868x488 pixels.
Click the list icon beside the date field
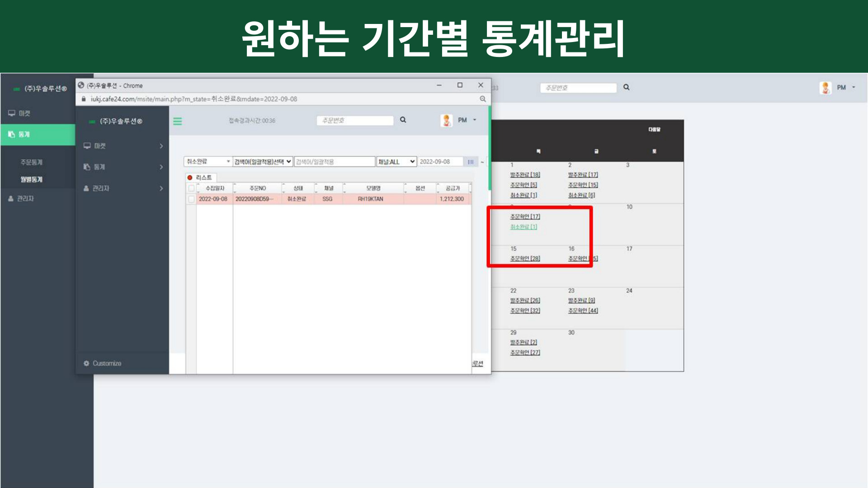click(x=471, y=162)
